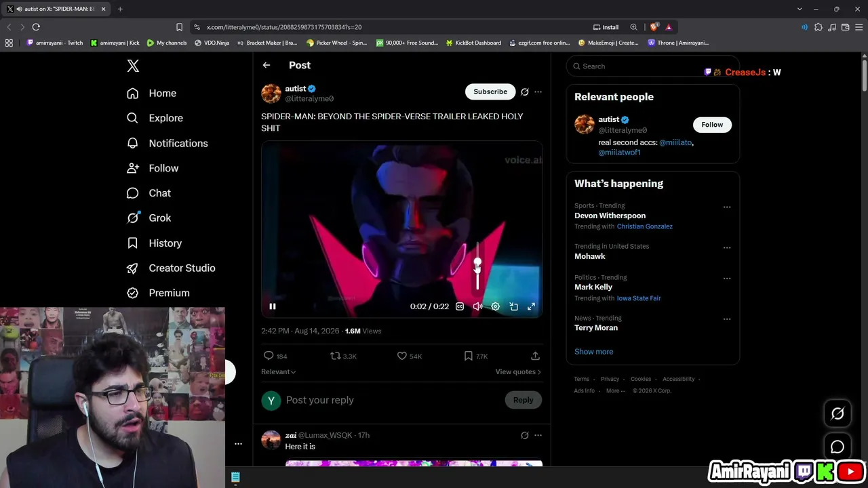Like the post with 54K likes
868x488 pixels.
click(401, 356)
